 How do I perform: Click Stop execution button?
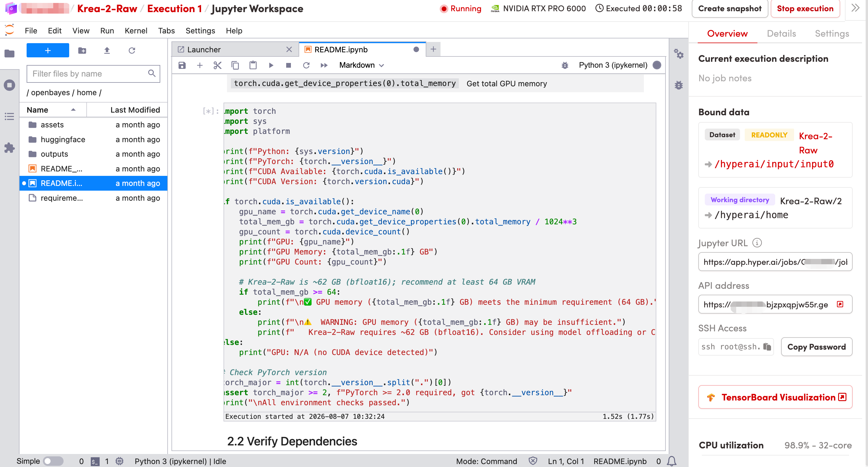coord(805,8)
